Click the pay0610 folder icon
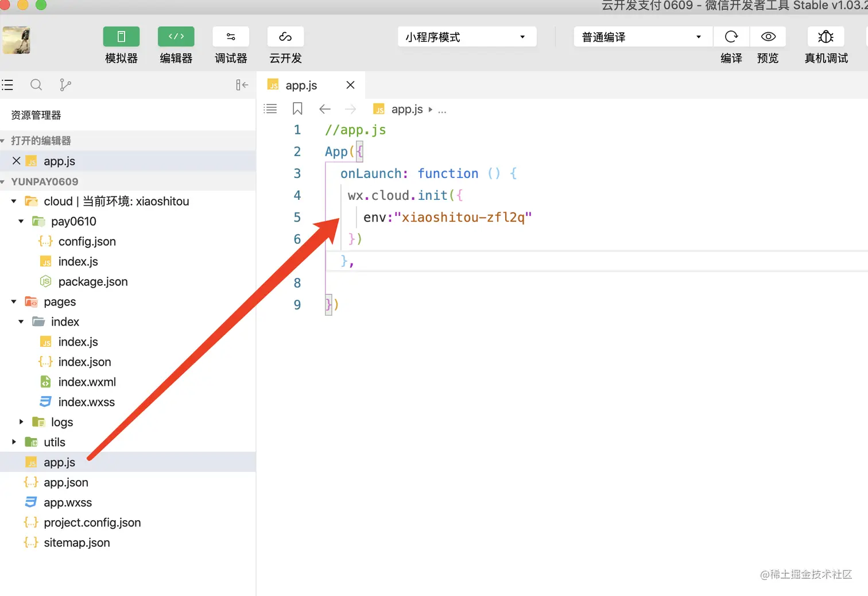 38,221
